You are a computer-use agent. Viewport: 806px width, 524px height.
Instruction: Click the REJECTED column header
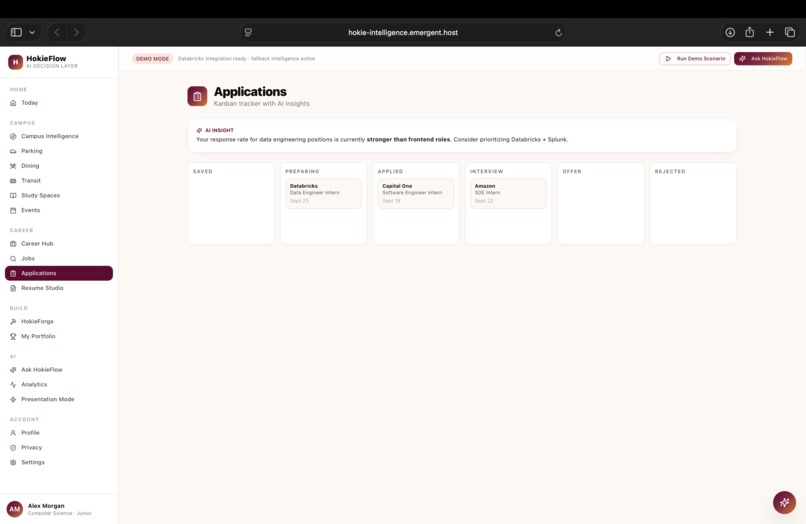[x=670, y=172]
